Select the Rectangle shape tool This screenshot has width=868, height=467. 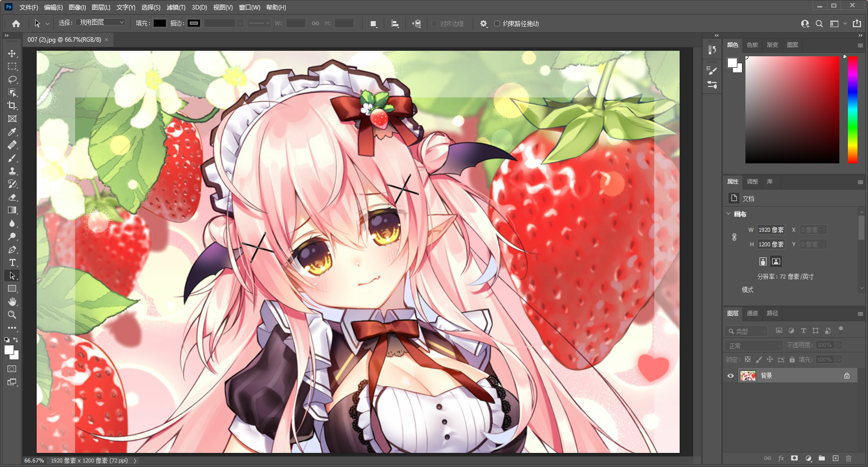click(x=12, y=289)
